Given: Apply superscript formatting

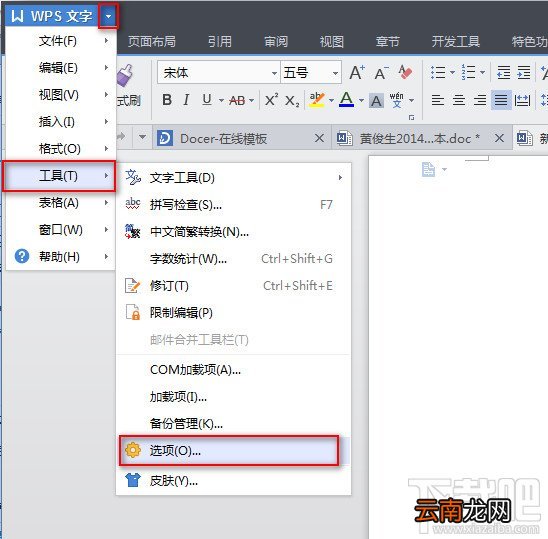Looking at the screenshot, I should click(x=272, y=100).
